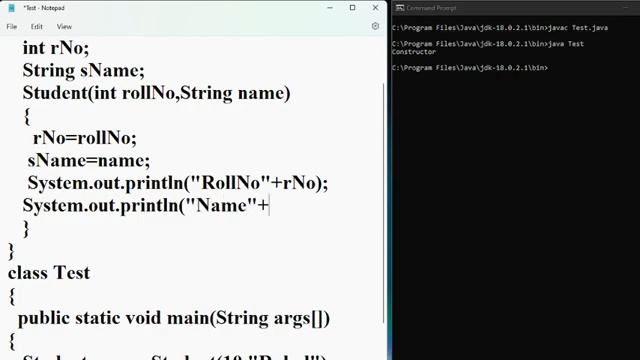This screenshot has width=640, height=360.
Task: Click the Notepad app icon in title bar
Action: pyautogui.click(x=11, y=8)
